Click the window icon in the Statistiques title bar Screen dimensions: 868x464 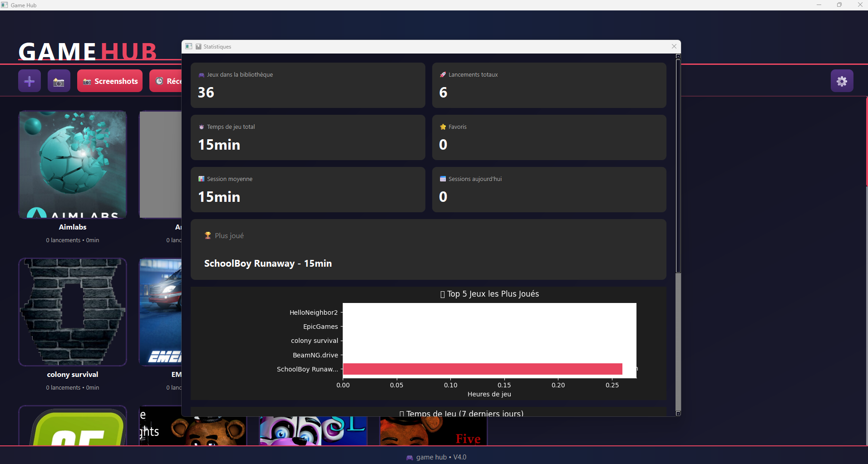pos(189,46)
